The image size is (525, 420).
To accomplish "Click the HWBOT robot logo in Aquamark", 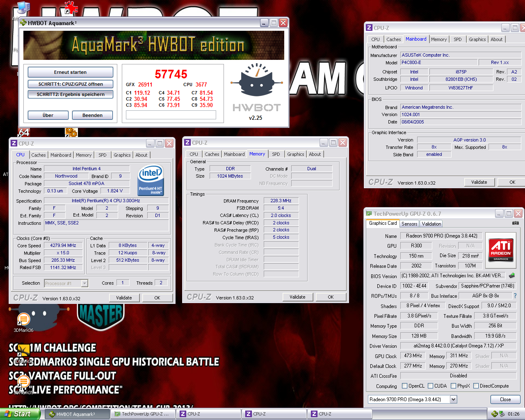I will coord(257,80).
